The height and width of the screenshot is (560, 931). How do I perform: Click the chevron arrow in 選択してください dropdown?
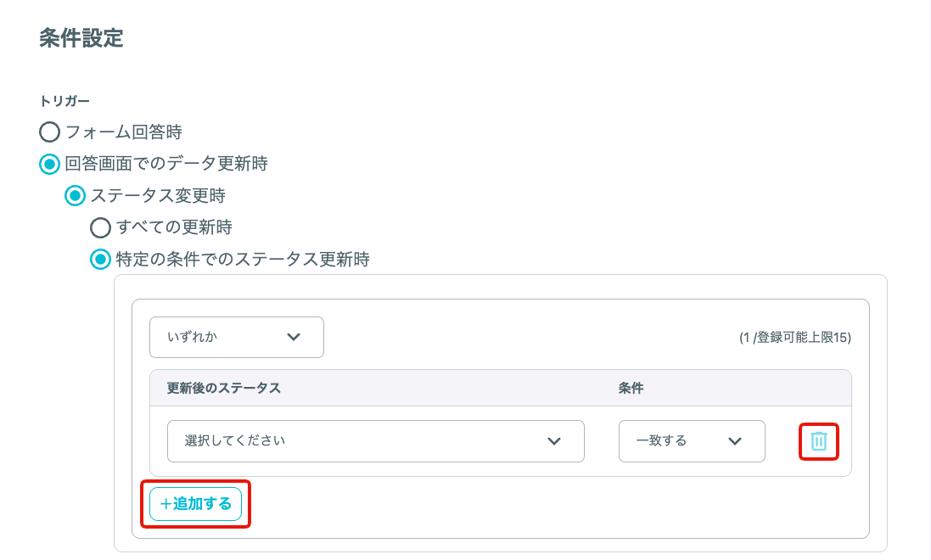[554, 441]
